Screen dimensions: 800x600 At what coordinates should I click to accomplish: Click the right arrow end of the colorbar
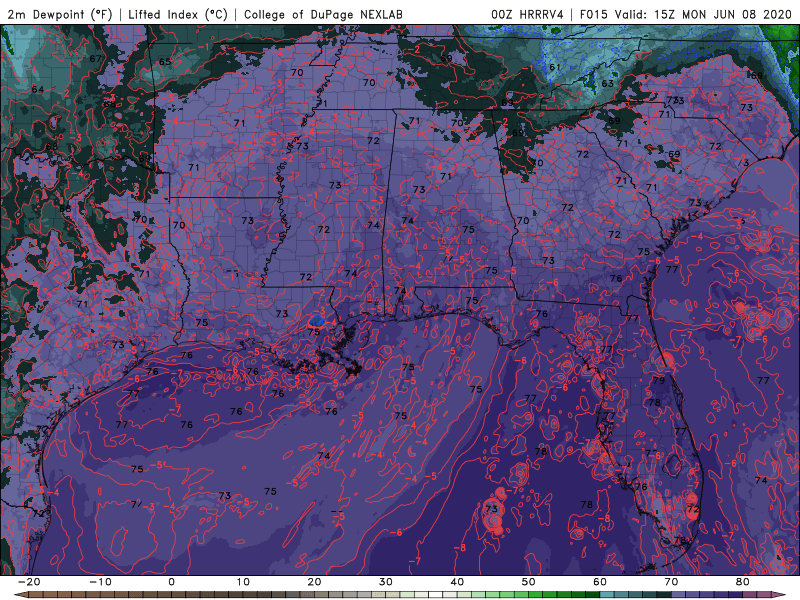(781, 595)
